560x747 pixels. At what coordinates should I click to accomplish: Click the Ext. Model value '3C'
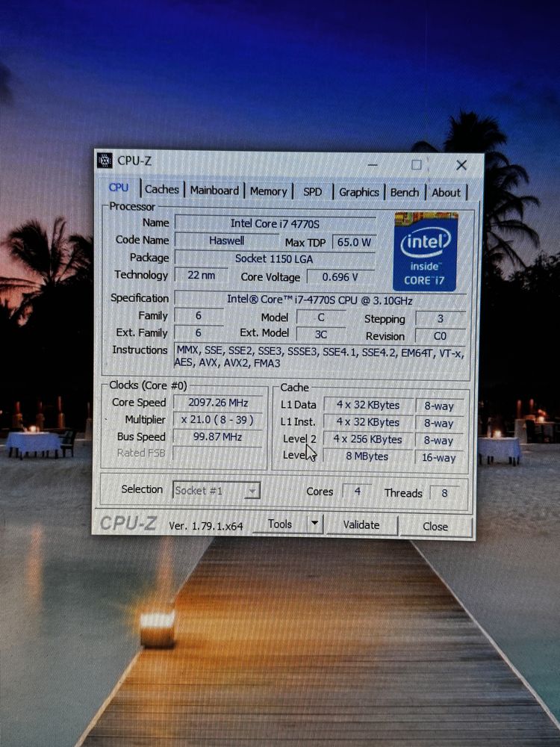(320, 335)
